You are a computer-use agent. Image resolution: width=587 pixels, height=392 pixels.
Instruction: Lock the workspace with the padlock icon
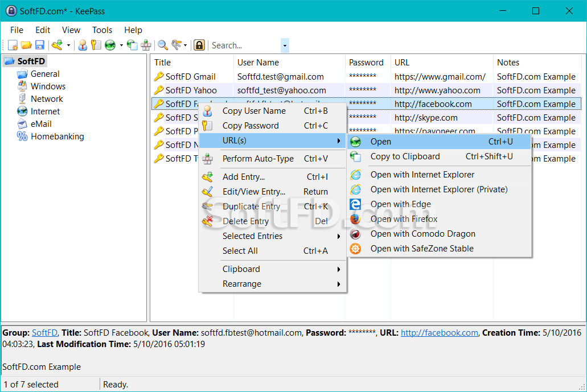coord(199,46)
